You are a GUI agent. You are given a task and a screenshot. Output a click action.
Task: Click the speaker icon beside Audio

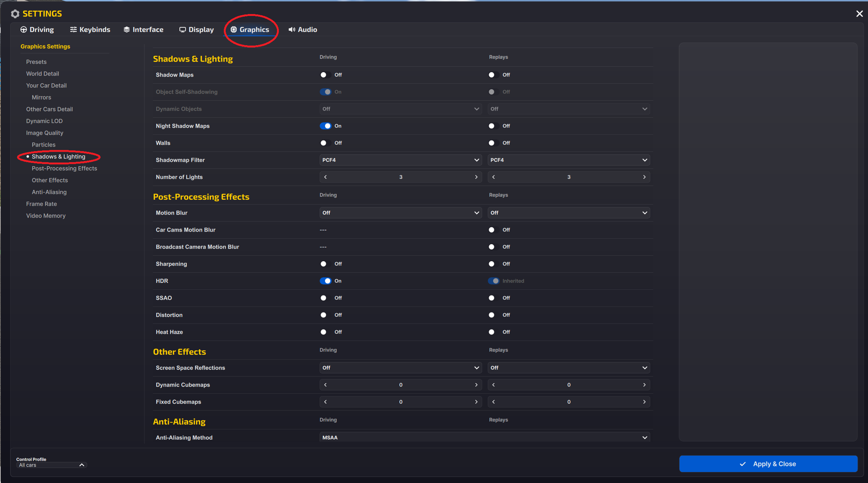click(x=292, y=30)
